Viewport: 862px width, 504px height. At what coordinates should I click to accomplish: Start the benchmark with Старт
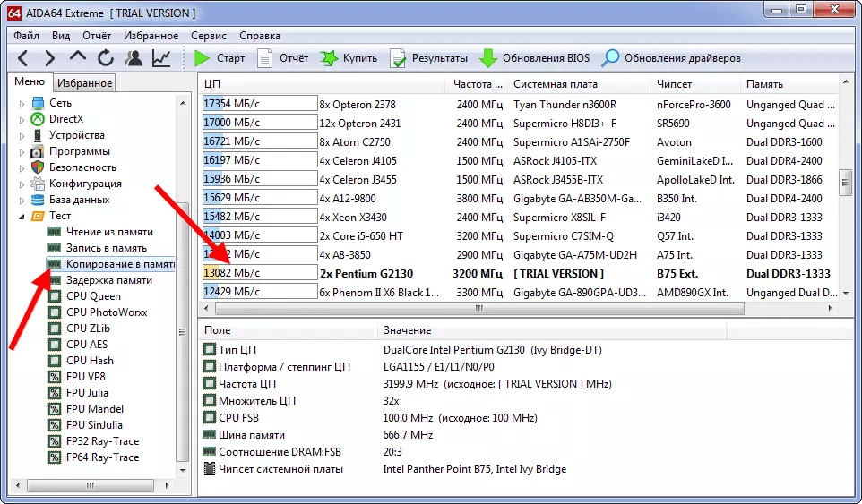tap(220, 58)
